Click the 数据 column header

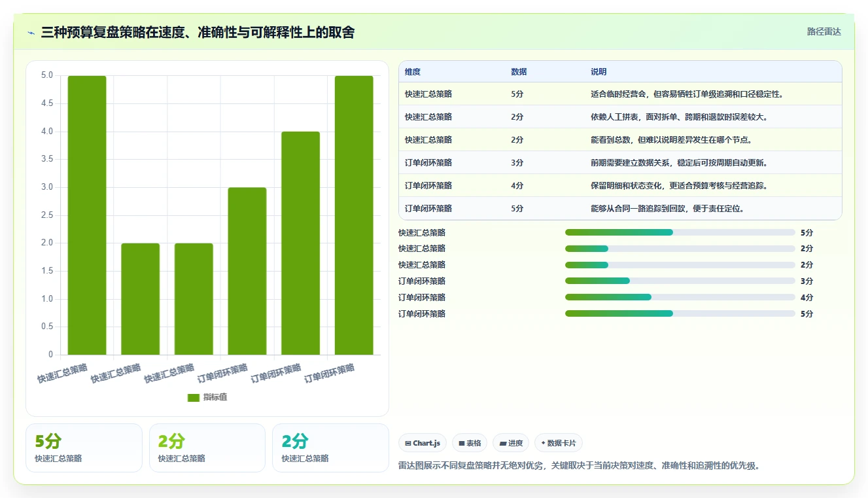click(519, 72)
